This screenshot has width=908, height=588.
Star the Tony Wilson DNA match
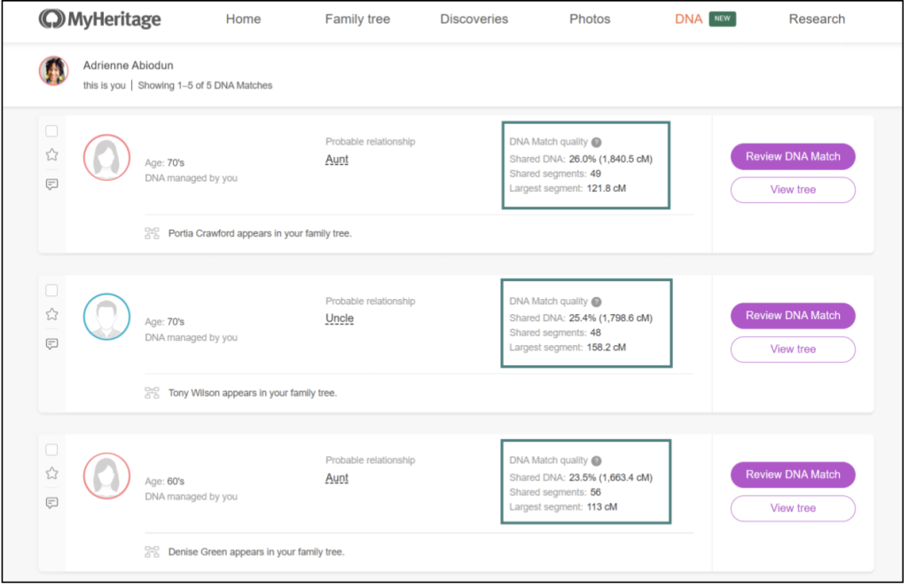[x=51, y=313]
